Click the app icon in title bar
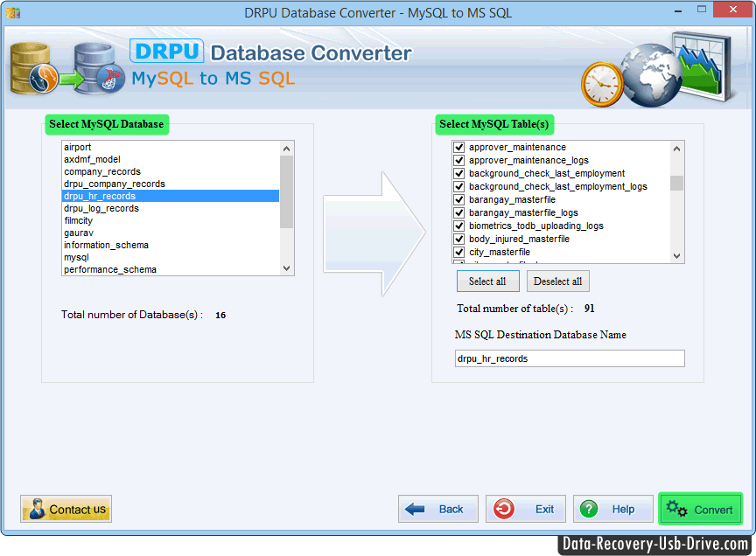Screen dimensions: 756x556 [13, 12]
